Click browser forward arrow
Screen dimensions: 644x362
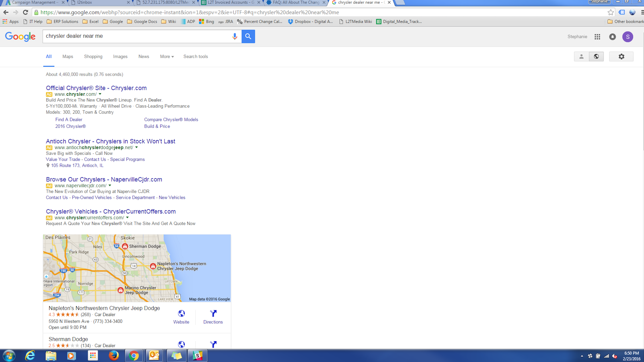(x=15, y=12)
